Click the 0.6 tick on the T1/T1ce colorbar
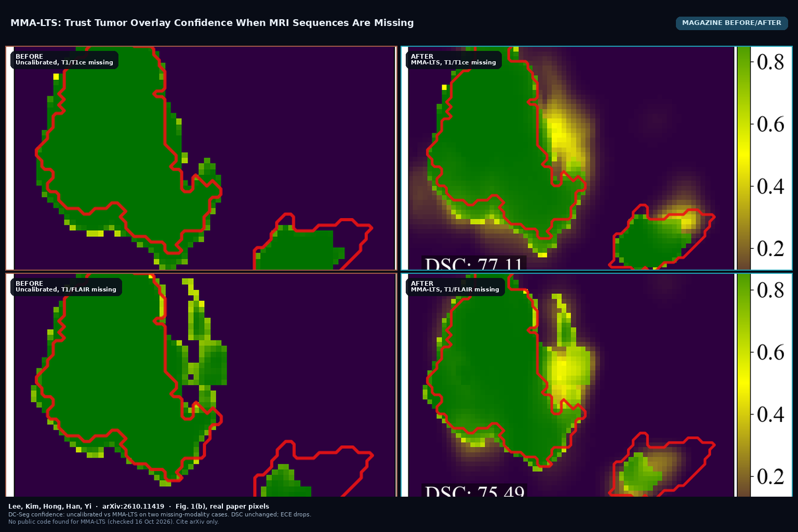This screenshot has height=532, width=798. (x=770, y=124)
